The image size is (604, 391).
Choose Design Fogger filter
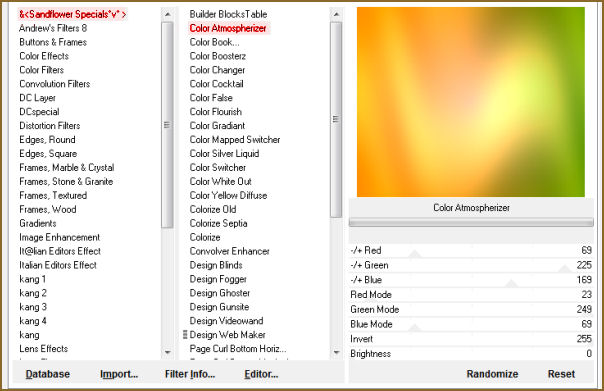pos(218,279)
